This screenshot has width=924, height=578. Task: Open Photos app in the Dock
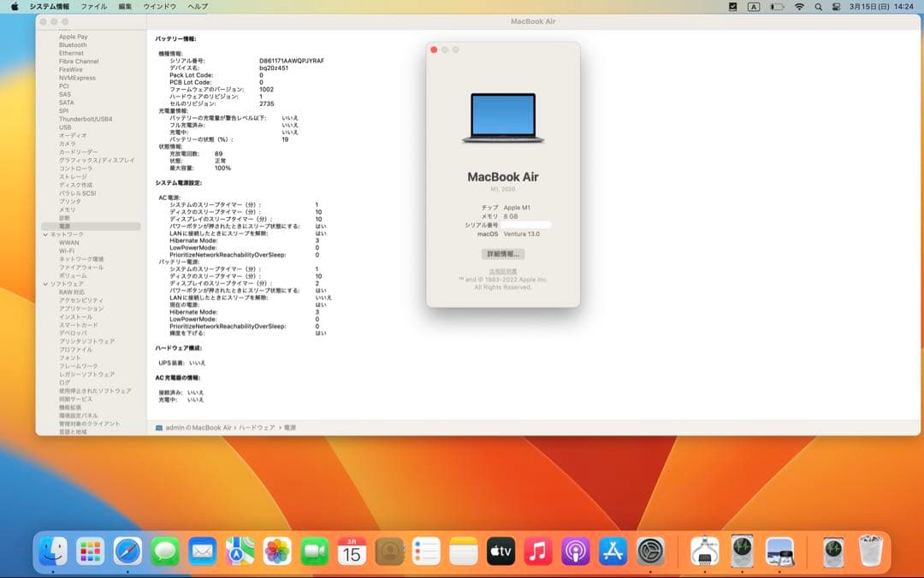click(x=277, y=552)
